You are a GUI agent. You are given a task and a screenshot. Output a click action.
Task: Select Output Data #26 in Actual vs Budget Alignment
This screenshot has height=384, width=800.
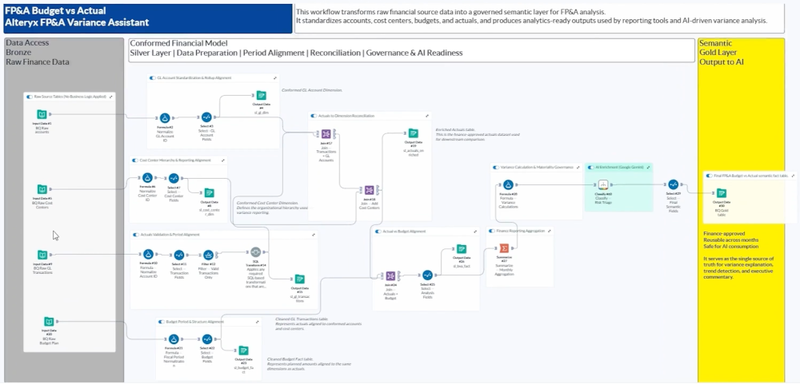[461, 249]
